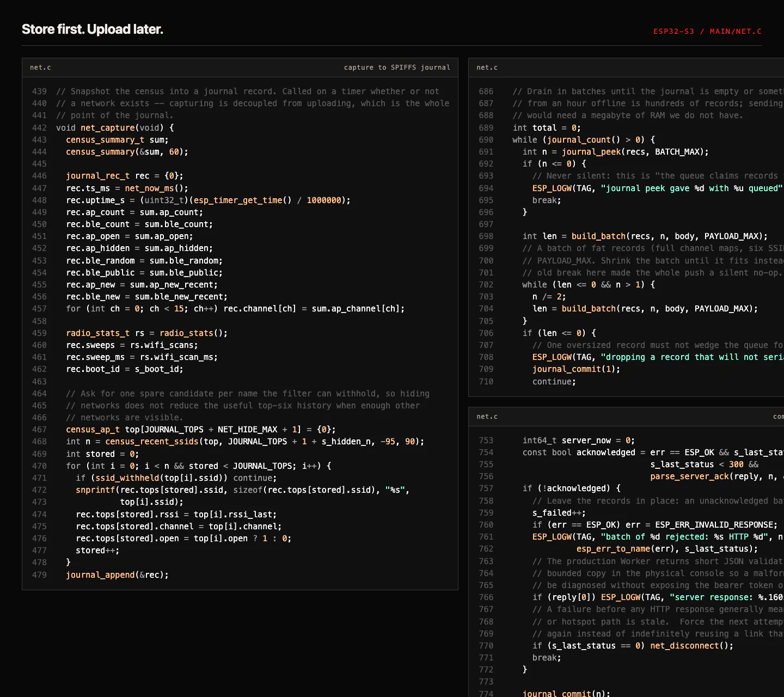The image size is (784, 697).
Task: Click the "void net_capture(void) {" line
Action: pyautogui.click(x=115, y=128)
